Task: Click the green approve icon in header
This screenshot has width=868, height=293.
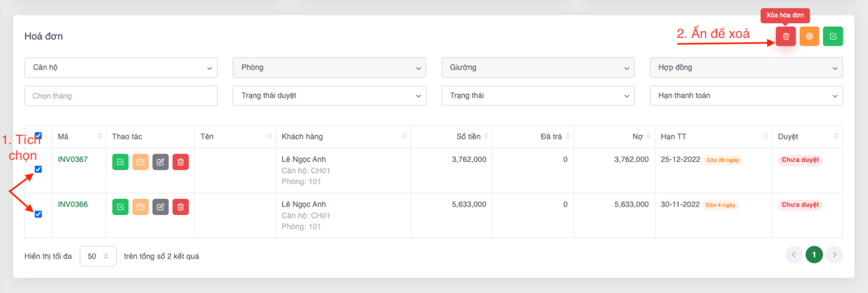Action: (x=833, y=36)
